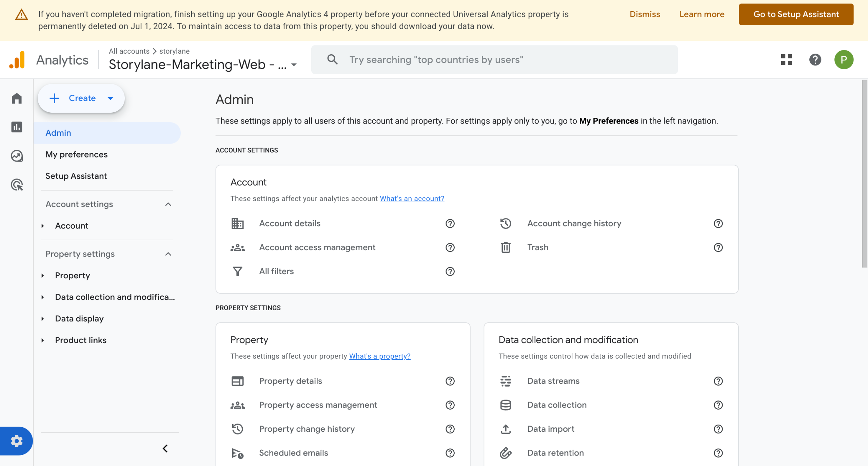Image resolution: width=868 pixels, height=466 pixels.
Task: Open Data import
Action: (551, 429)
